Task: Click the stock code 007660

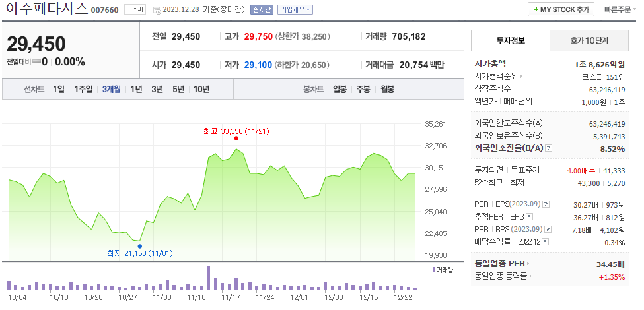Action: [104, 10]
